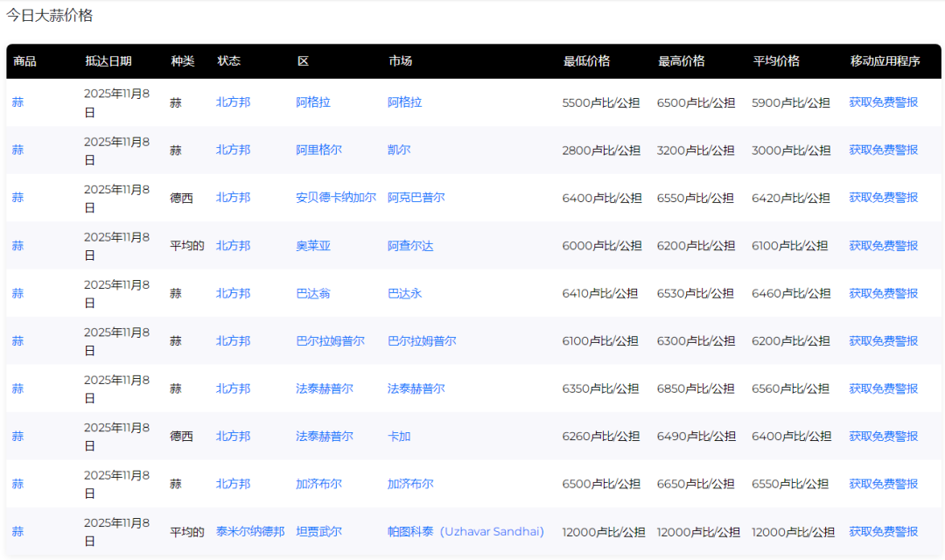
Task: Click 北方邦 in the first row
Action: pos(232,102)
